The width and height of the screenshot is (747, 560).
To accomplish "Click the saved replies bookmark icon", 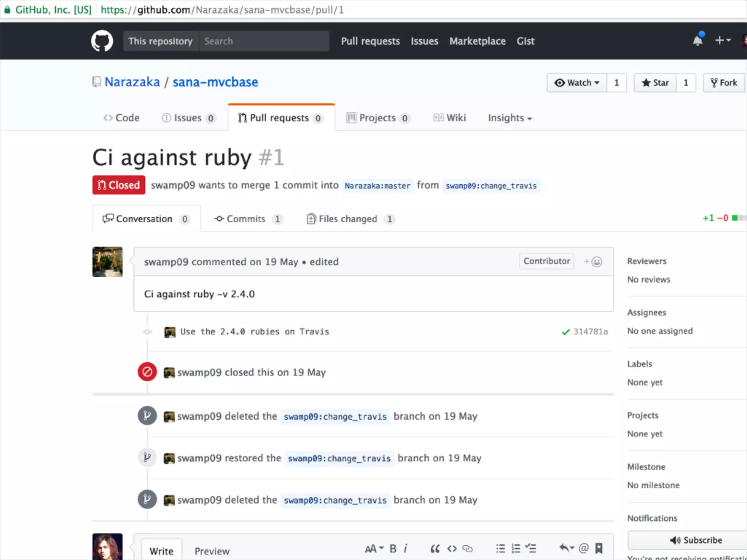I will (599, 548).
